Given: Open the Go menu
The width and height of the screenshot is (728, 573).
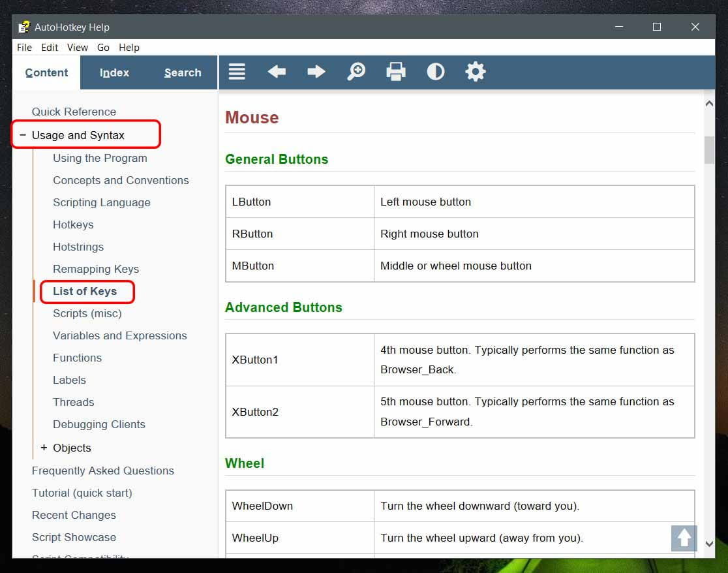Looking at the screenshot, I should point(103,48).
